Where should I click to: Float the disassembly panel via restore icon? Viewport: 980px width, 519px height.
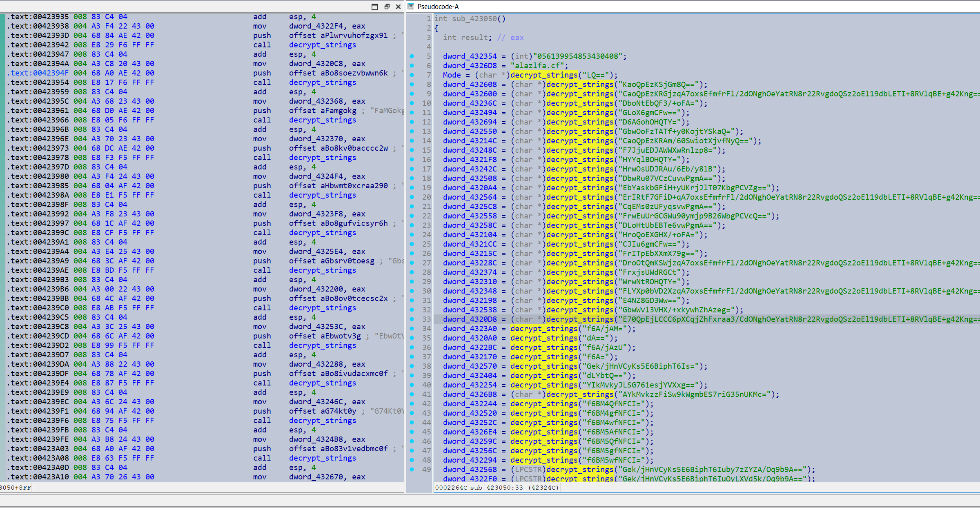tap(387, 7)
